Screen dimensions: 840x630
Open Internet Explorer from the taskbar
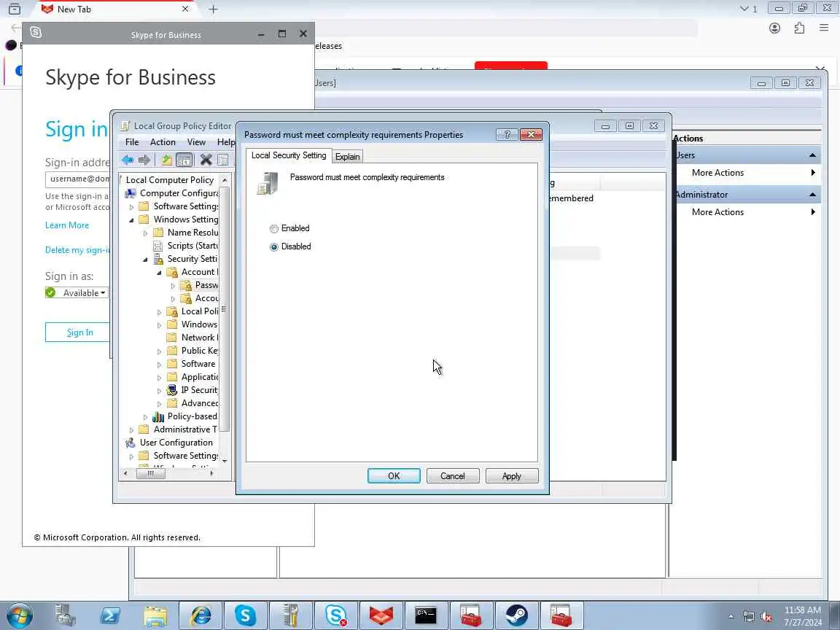pyautogui.click(x=201, y=615)
